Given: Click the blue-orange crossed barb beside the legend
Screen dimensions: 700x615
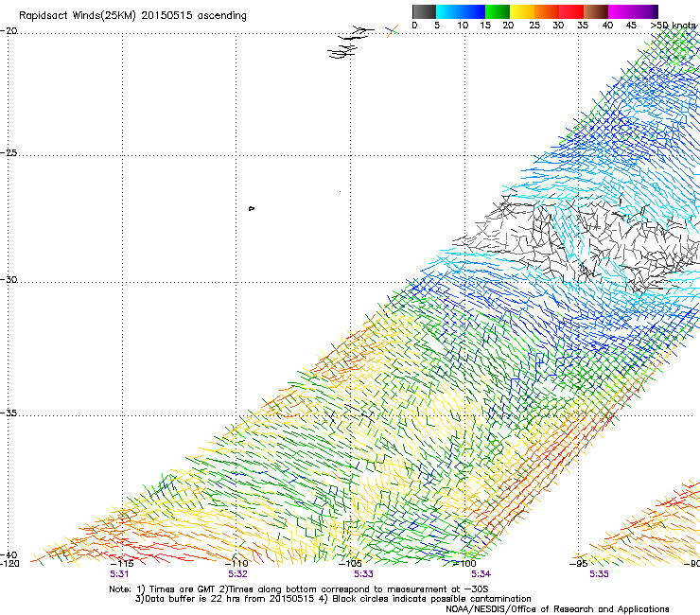Looking at the screenshot, I should click(x=392, y=31).
